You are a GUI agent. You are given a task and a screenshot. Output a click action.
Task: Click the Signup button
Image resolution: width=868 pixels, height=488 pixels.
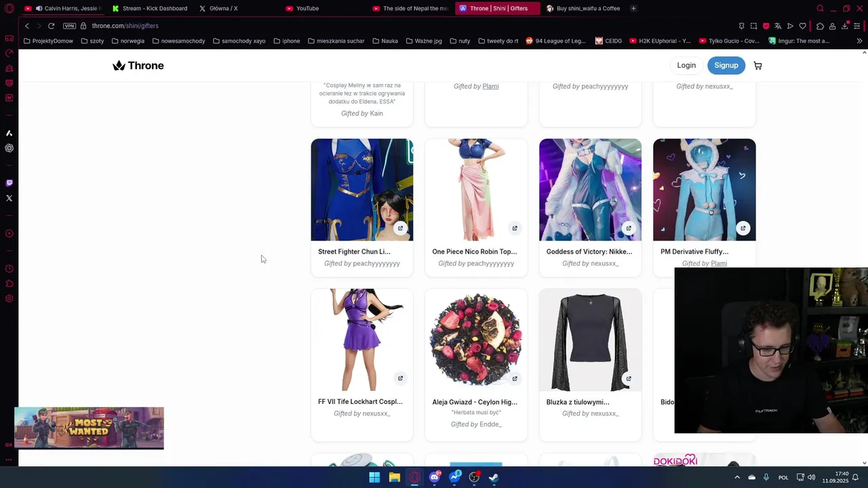click(726, 65)
